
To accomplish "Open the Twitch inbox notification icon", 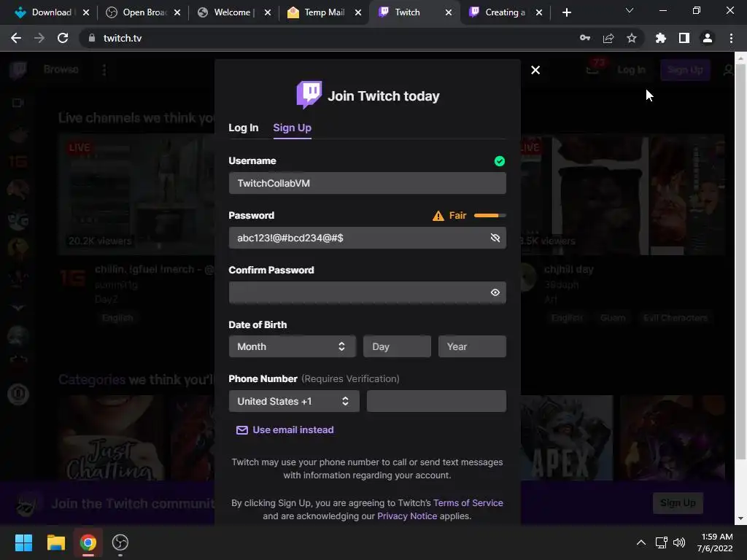I will coord(592,70).
